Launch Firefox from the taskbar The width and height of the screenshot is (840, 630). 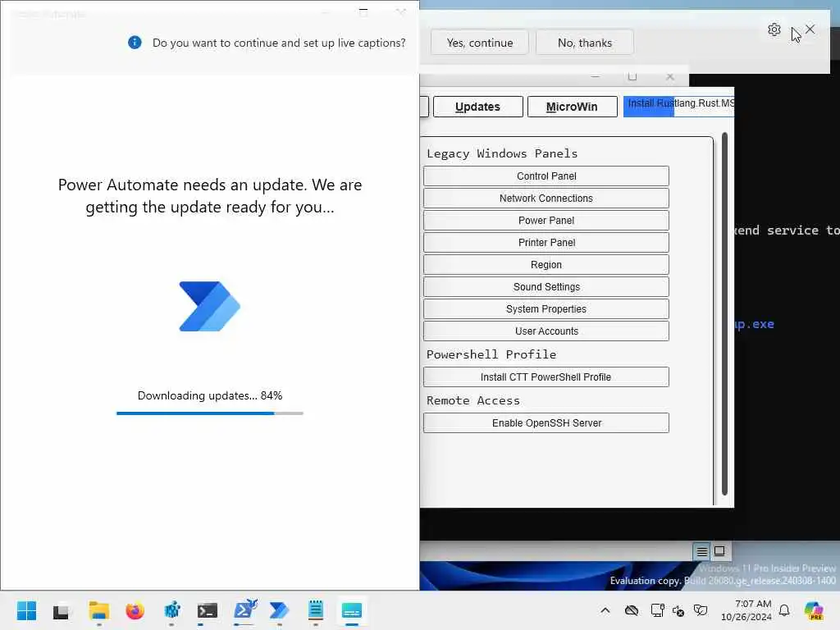(135, 610)
